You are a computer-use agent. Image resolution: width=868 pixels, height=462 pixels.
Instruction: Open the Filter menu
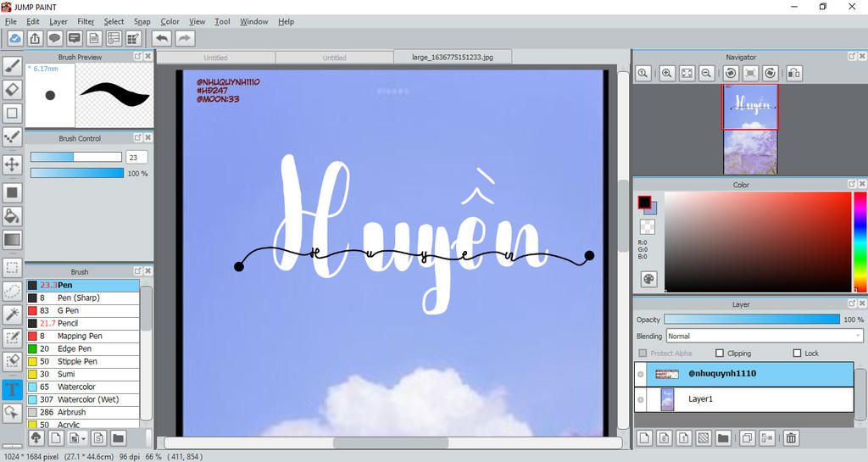(x=86, y=21)
